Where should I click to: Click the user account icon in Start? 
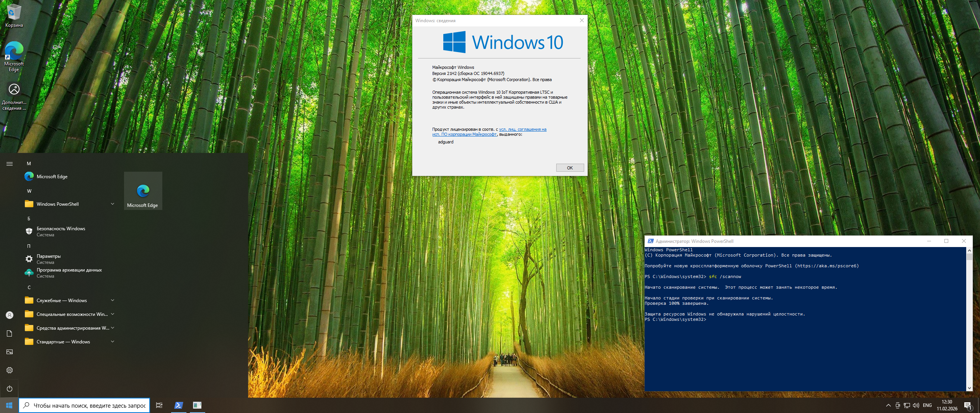(x=10, y=315)
